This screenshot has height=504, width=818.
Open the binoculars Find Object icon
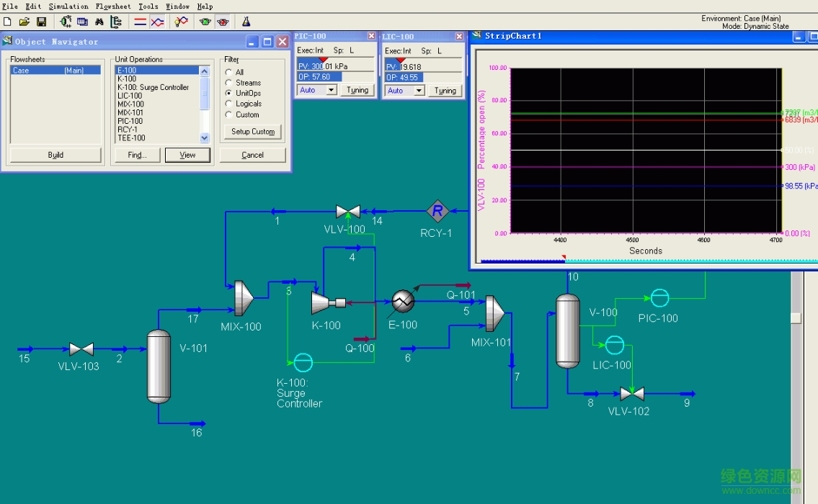pyautogui.click(x=99, y=22)
